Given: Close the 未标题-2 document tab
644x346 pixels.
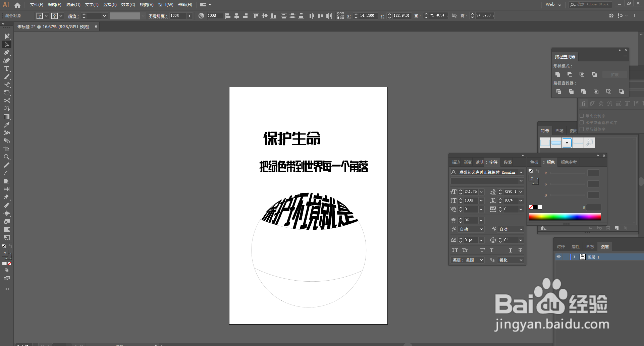Looking at the screenshot, I should (x=96, y=26).
